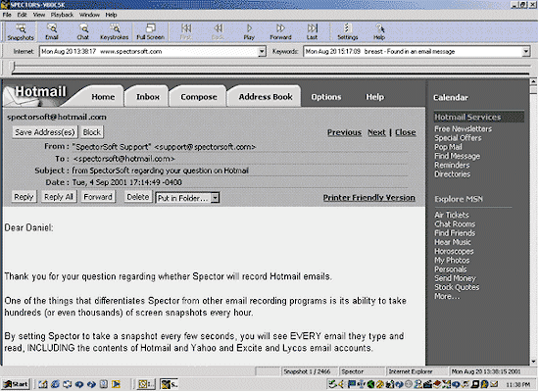Viewport: 539px width, 392px height.
Task: Open Send Money link
Action: click(x=455, y=278)
